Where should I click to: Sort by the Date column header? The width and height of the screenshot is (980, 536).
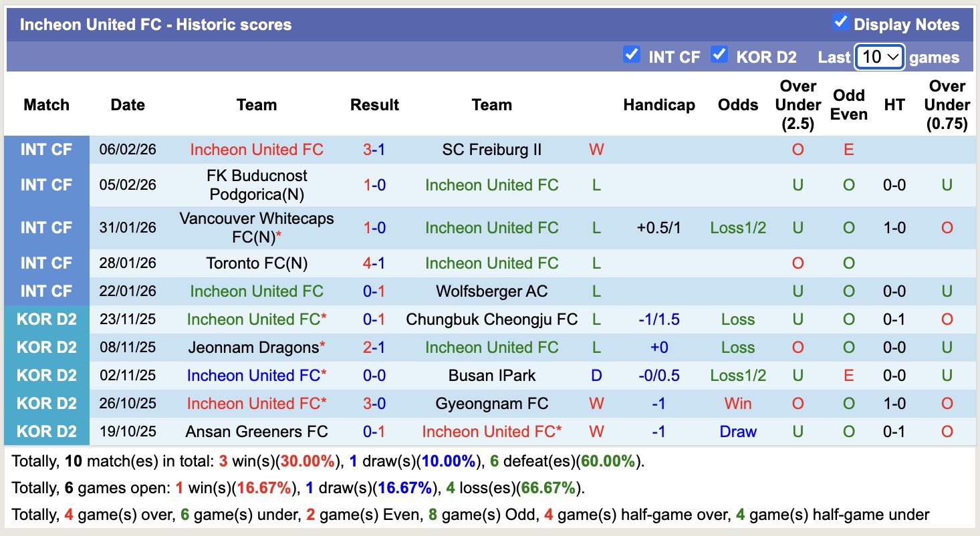127,105
